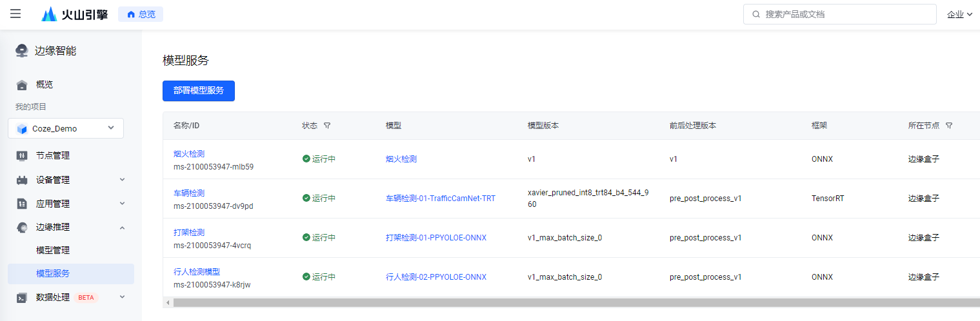The width and height of the screenshot is (980, 321).
Task: Open the 车辆检测 service name link
Action: [189, 193]
